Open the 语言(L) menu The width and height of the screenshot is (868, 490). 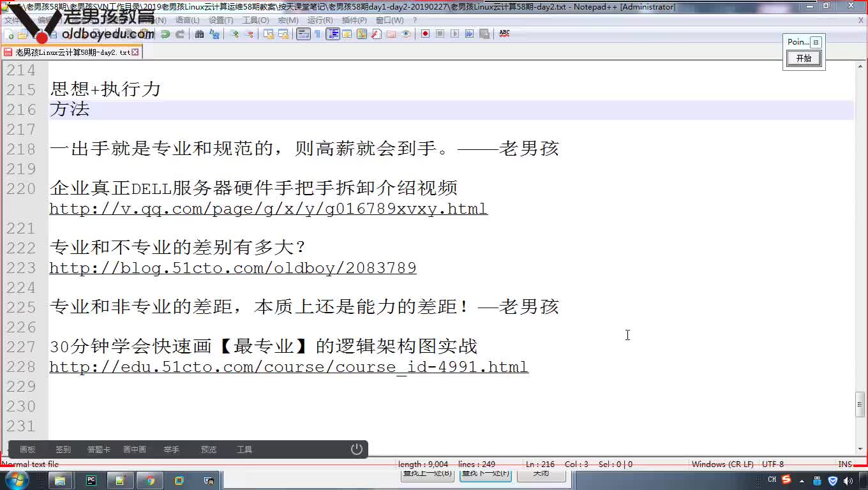(x=187, y=20)
